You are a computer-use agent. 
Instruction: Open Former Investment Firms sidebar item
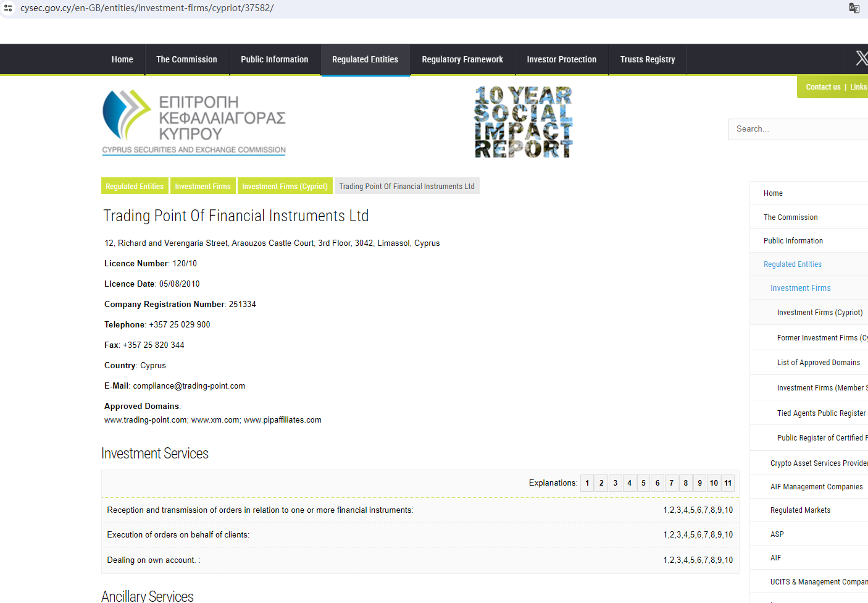coord(809,338)
